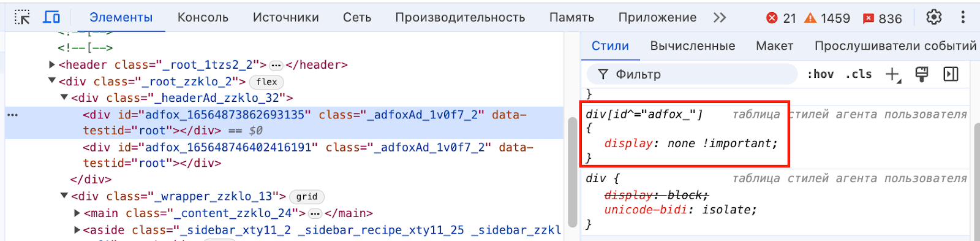Open the three-dot DevTools menu
The height and width of the screenshot is (241, 980).
[963, 17]
